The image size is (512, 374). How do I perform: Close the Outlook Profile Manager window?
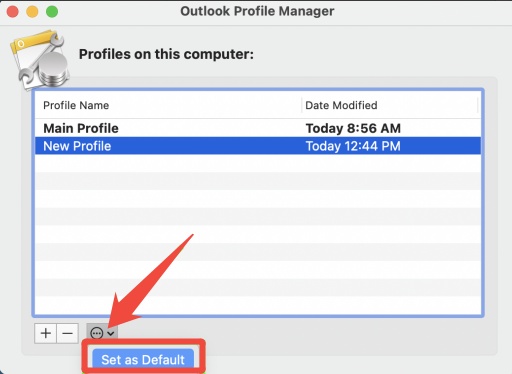pos(13,12)
